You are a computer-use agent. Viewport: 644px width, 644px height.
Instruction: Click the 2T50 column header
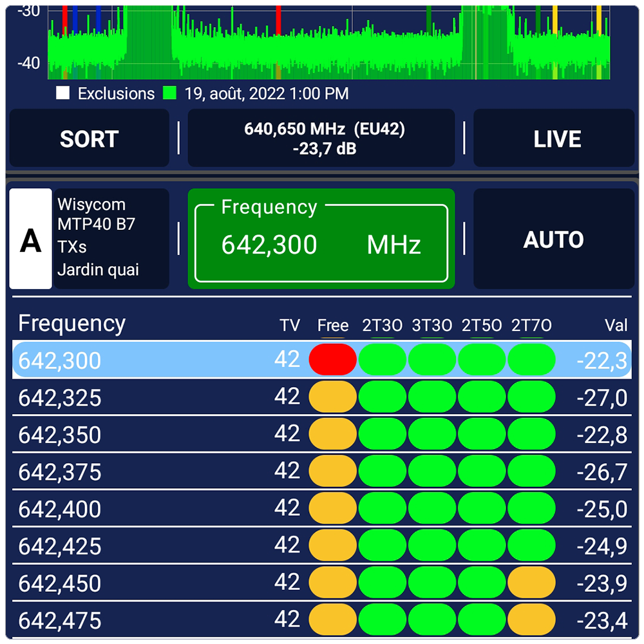click(482, 325)
